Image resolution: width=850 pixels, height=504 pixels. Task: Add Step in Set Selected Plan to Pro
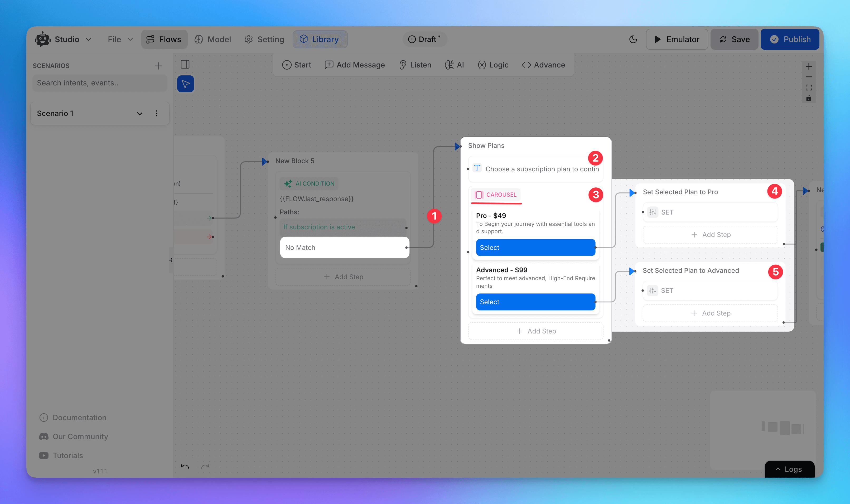(x=711, y=235)
